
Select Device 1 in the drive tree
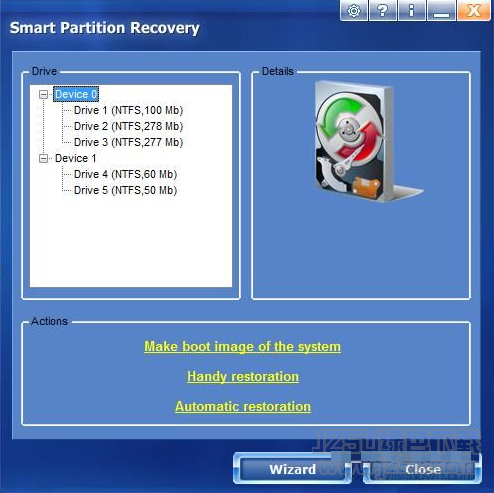pyautogui.click(x=76, y=158)
